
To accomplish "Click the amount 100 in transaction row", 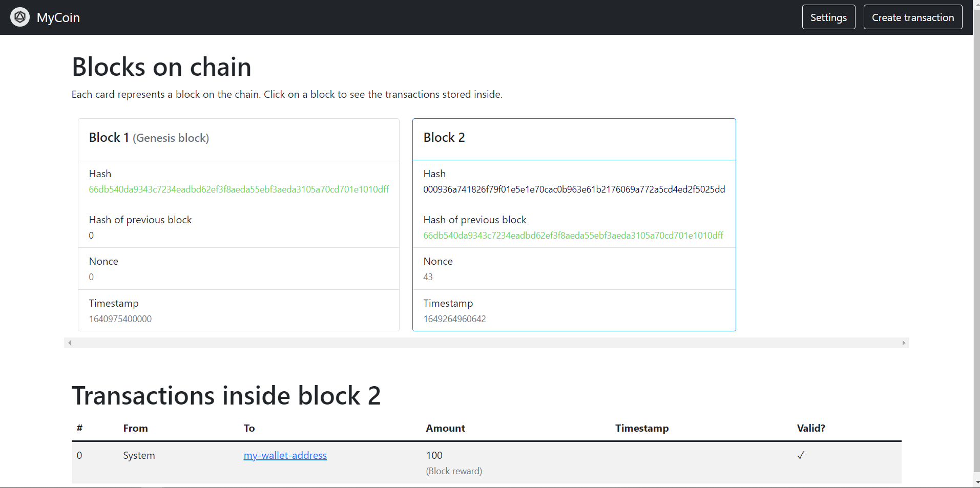I will (x=434, y=455).
